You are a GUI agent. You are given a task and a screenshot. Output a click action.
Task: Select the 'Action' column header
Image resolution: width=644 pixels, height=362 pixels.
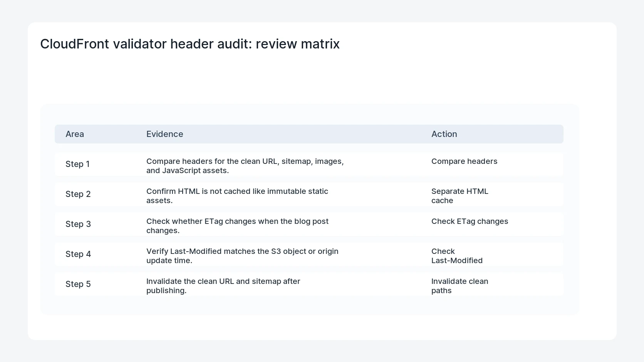coord(444,134)
